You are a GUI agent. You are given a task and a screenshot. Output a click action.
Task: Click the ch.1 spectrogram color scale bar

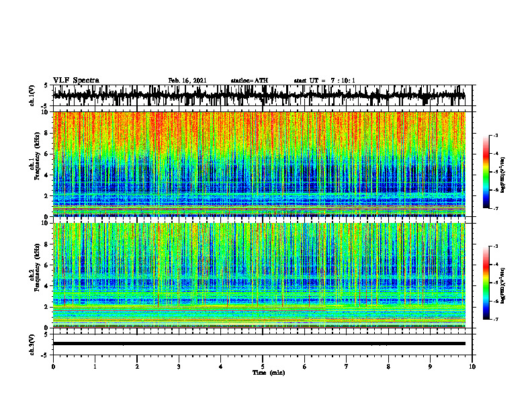coord(486,172)
